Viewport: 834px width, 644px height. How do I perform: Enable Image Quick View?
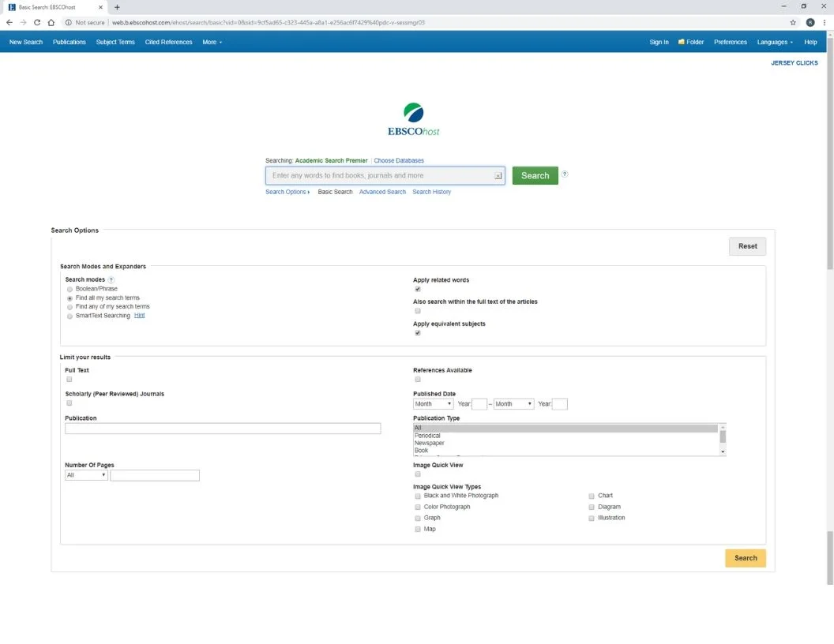point(418,474)
